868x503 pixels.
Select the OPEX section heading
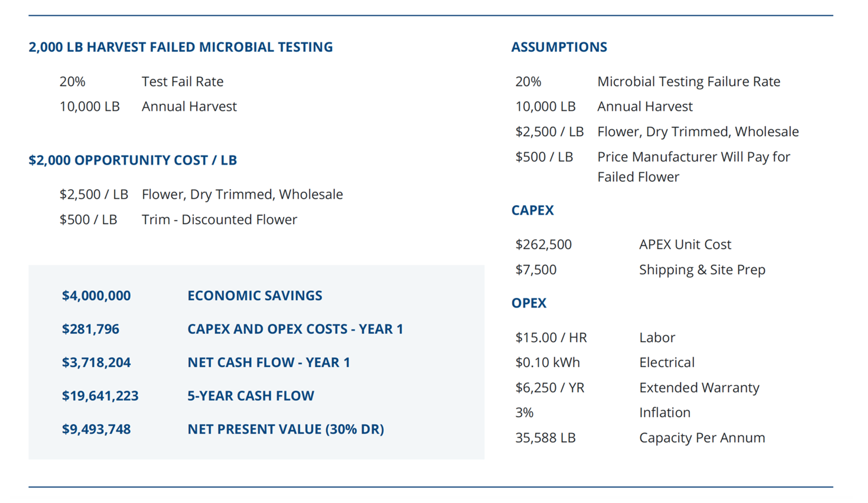coord(528,303)
